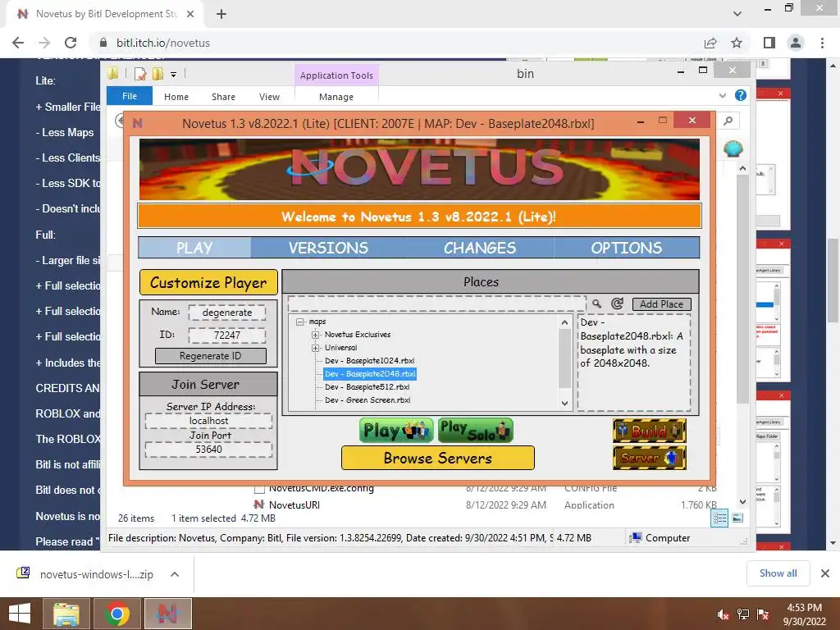Open the Explorer Share ribbon tab

point(223,97)
